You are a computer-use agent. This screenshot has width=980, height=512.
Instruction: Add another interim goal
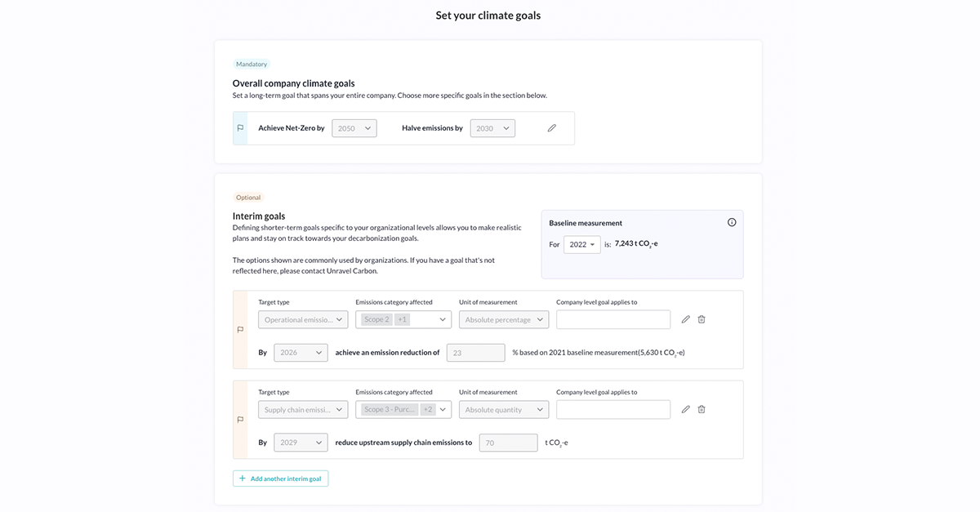click(x=280, y=479)
